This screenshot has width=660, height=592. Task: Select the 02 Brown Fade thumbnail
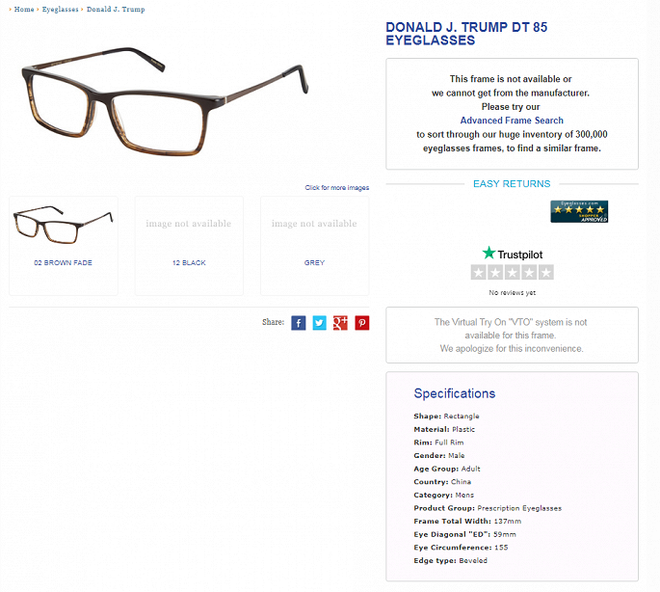click(x=63, y=225)
